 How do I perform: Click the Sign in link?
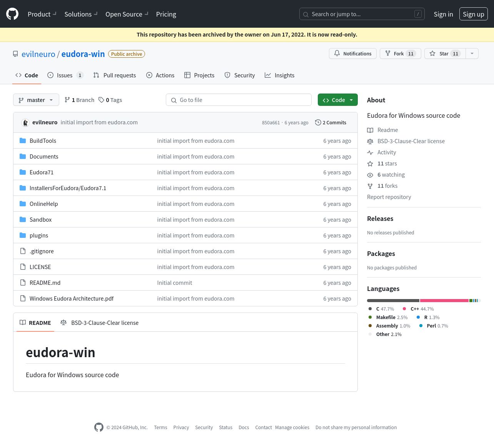click(x=443, y=14)
